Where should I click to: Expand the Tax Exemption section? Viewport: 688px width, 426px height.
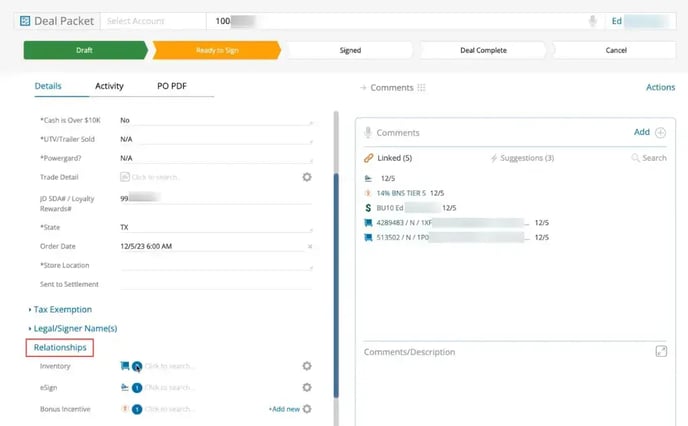62,310
